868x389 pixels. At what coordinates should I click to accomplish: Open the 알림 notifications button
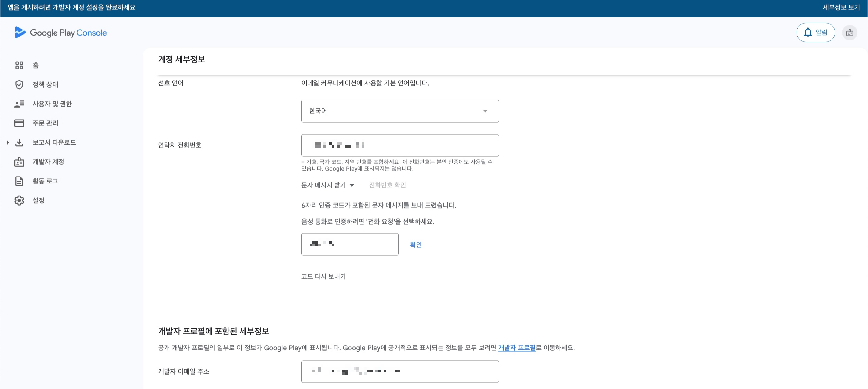816,33
